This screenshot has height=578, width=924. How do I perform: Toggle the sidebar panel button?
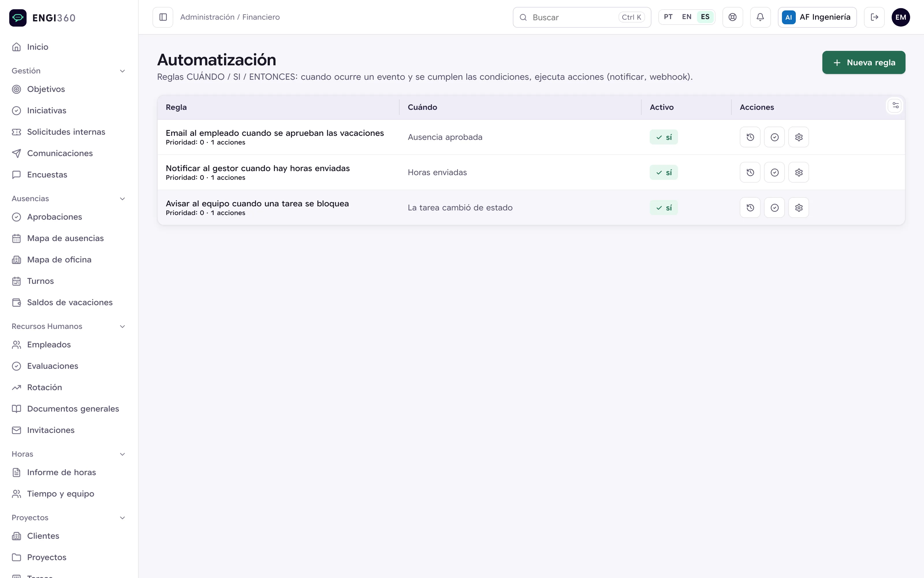[x=163, y=17]
